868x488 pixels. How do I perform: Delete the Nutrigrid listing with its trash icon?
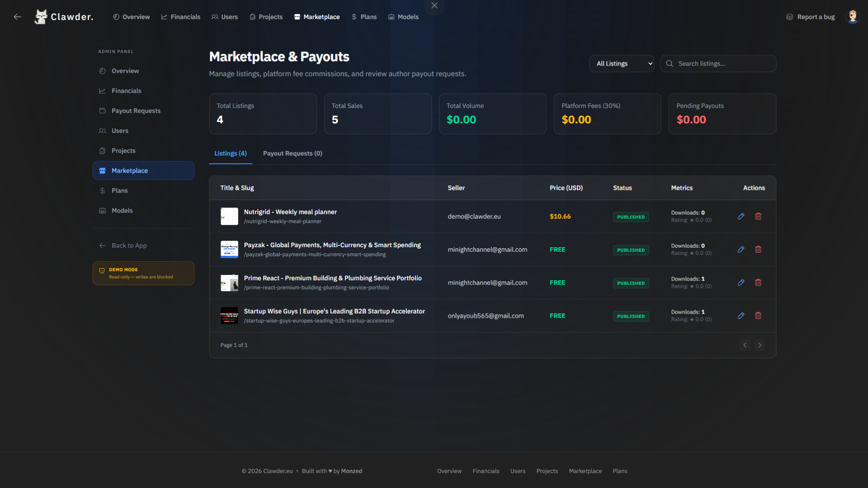(758, 216)
